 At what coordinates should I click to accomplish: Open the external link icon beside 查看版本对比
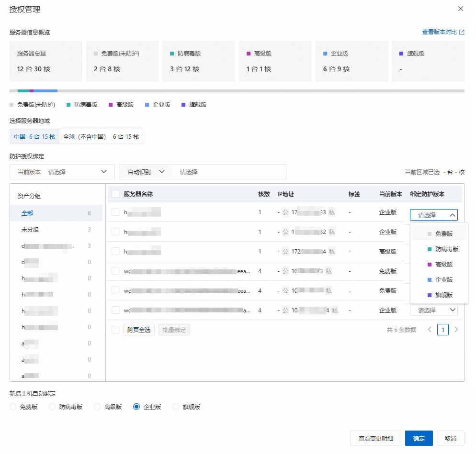462,32
